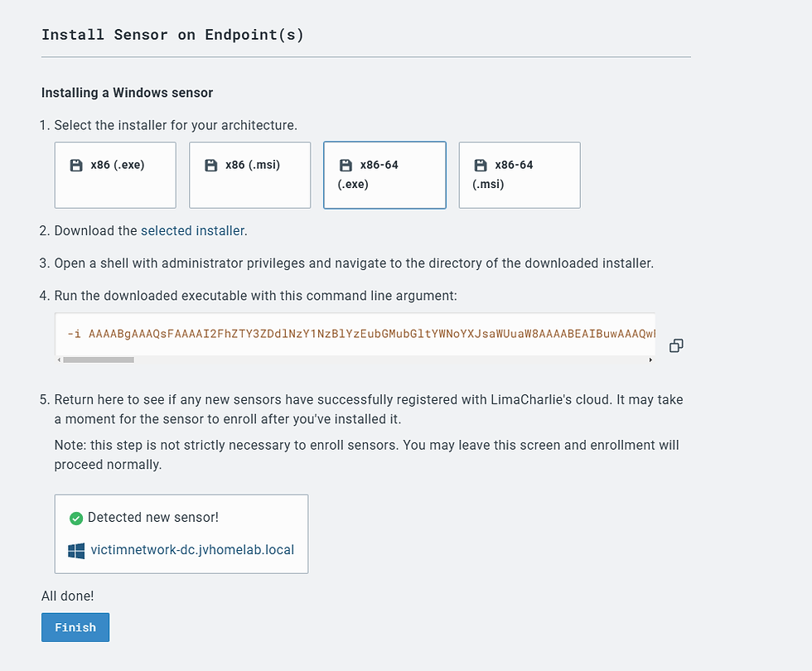Viewport: 812px width, 671px height.
Task: Click the Detected new sensor! message
Action: 153,517
